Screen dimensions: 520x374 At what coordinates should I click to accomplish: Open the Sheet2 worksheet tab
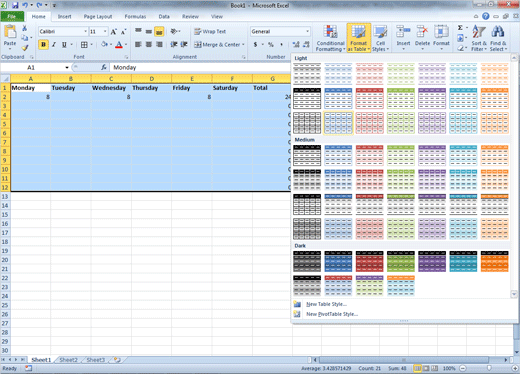pos(68,360)
